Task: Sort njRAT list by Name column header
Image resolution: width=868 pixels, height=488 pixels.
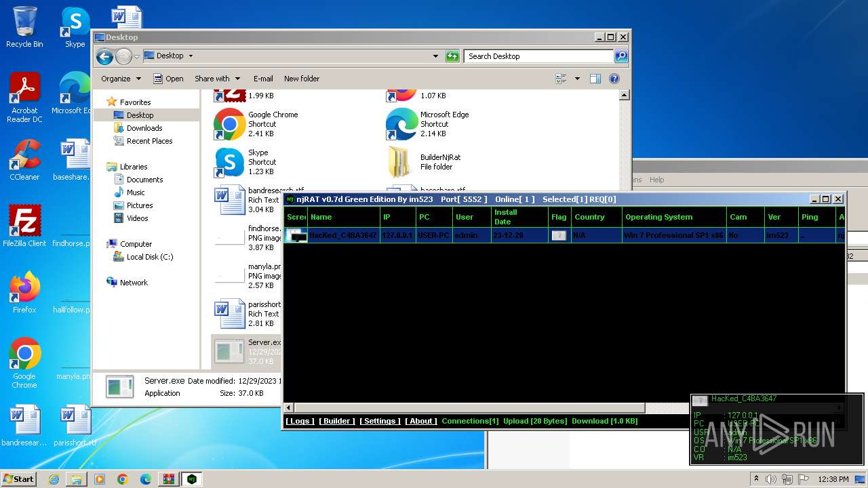Action: coord(344,217)
